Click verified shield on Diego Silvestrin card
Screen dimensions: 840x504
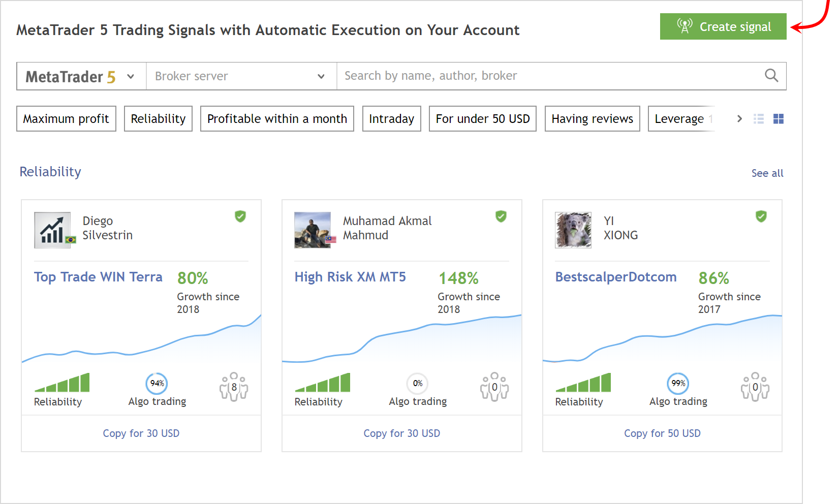point(240,216)
